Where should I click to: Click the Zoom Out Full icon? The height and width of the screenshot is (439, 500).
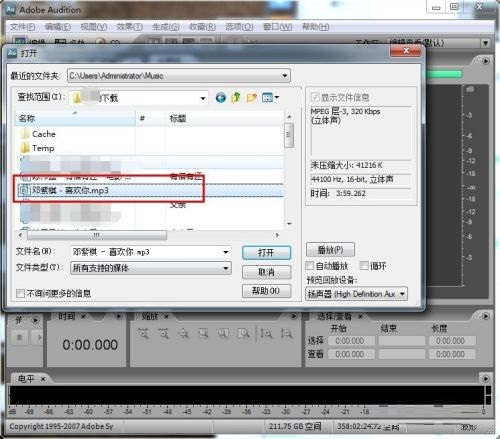click(183, 333)
